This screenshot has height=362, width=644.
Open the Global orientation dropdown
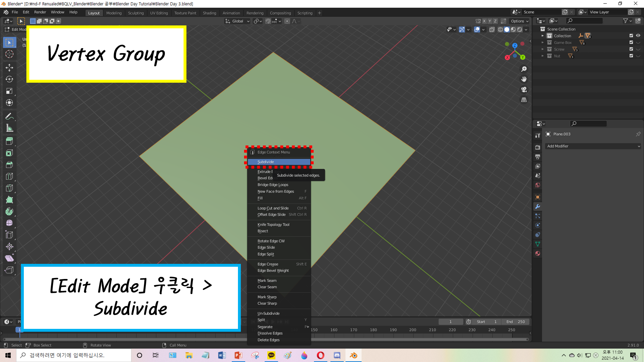(x=238, y=21)
